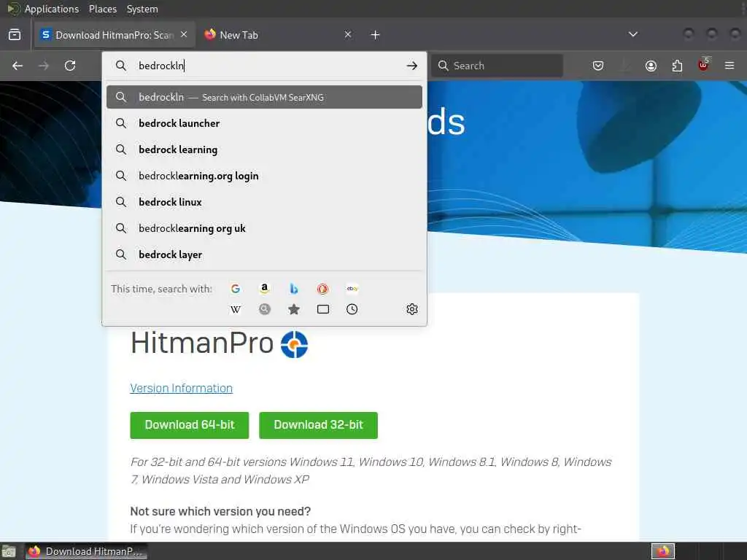The height and width of the screenshot is (560, 747).
Task: Click Download 32-bit button
Action: click(318, 425)
